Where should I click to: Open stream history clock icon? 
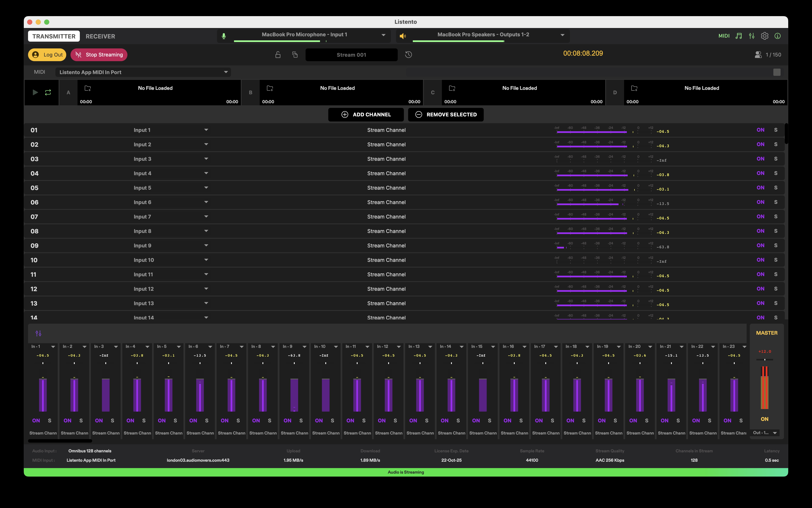(409, 55)
